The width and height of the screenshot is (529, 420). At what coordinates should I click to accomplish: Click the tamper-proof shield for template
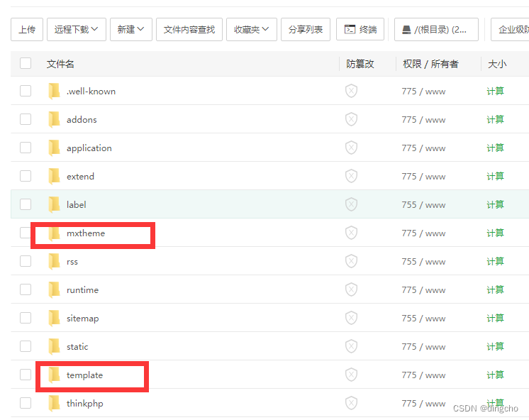pyautogui.click(x=351, y=375)
